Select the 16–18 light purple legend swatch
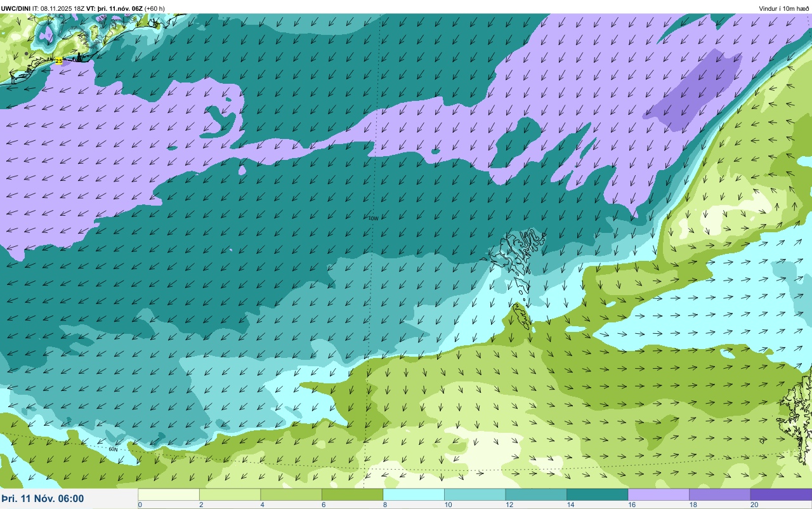The width and height of the screenshot is (812, 509). (658, 494)
